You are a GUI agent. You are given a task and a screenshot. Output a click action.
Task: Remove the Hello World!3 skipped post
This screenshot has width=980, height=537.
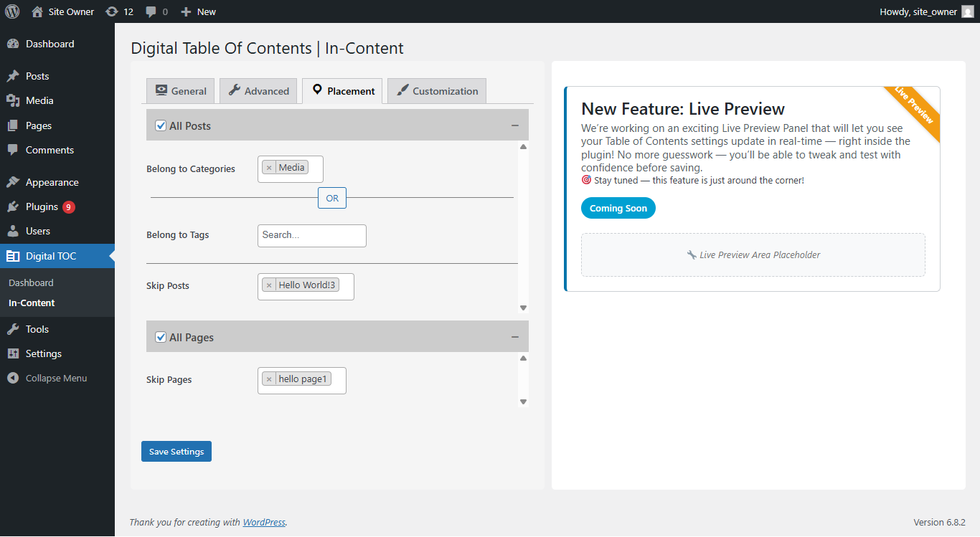click(x=269, y=285)
